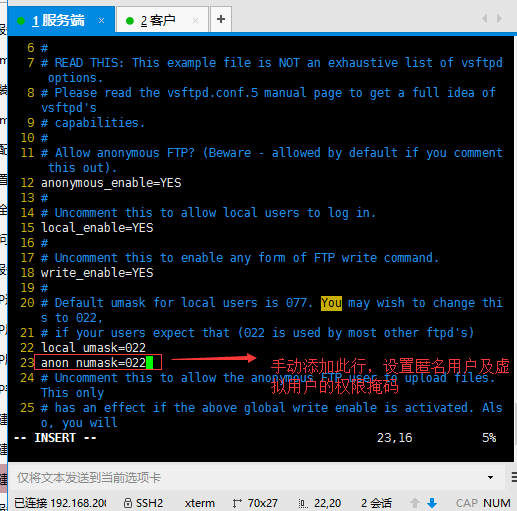Click the "CAP" indicator in status bar

click(x=467, y=503)
